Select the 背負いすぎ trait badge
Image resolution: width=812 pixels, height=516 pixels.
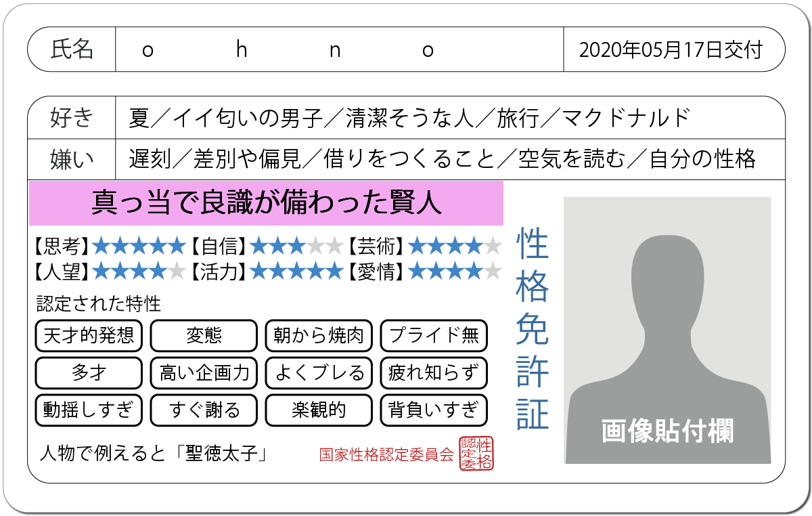[x=434, y=410]
